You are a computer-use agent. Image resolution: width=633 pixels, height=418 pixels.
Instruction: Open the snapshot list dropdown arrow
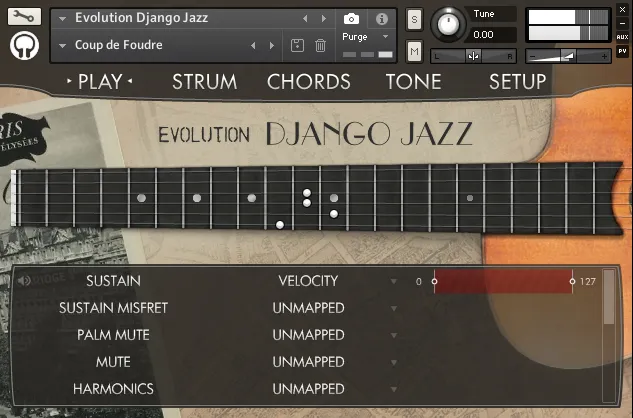pyautogui.click(x=62, y=46)
